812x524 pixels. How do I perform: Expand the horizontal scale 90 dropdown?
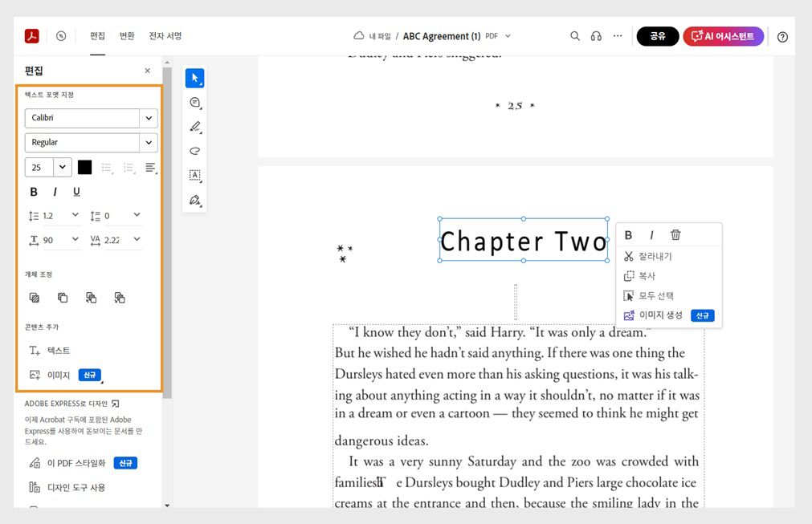(75, 239)
